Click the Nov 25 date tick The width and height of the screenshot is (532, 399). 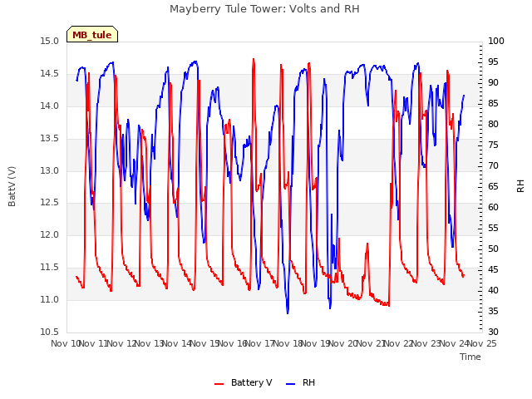pyautogui.click(x=482, y=343)
